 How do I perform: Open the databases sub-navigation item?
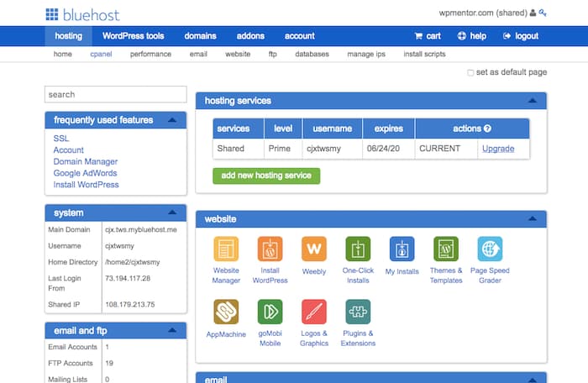point(312,54)
